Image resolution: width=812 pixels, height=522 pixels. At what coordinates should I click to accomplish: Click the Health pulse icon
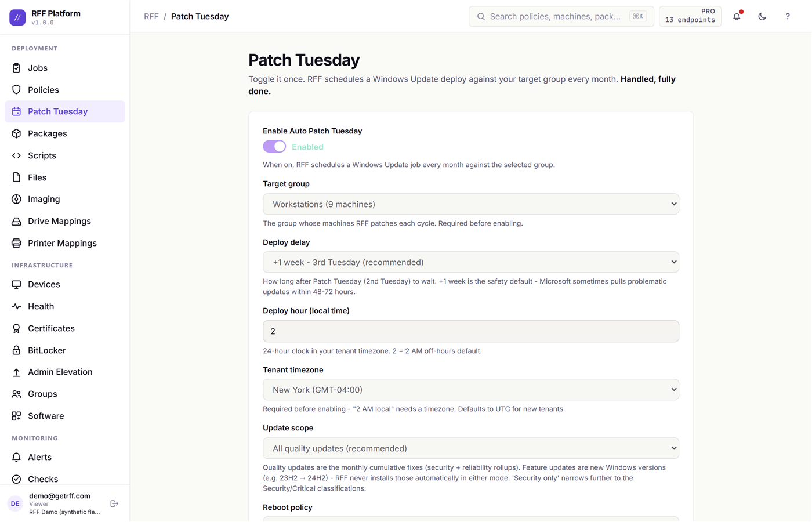(16, 306)
